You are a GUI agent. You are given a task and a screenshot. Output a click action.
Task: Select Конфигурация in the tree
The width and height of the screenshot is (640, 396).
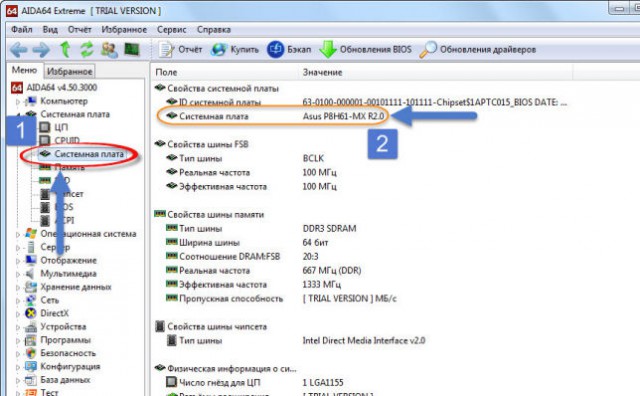click(x=70, y=367)
